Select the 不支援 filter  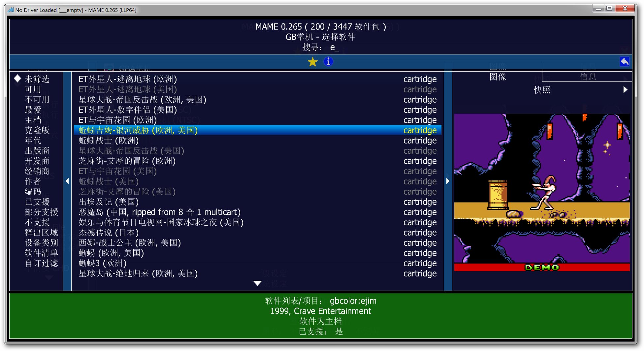click(37, 222)
